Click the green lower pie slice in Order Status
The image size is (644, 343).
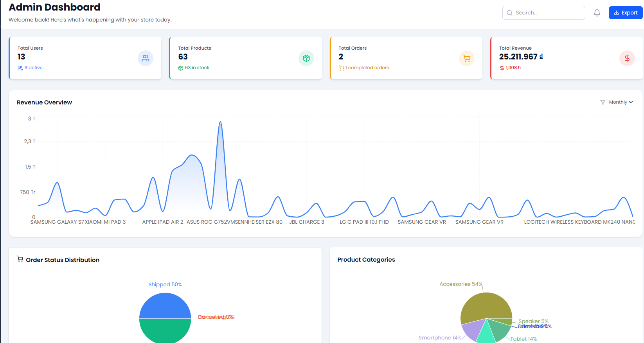(x=165, y=330)
